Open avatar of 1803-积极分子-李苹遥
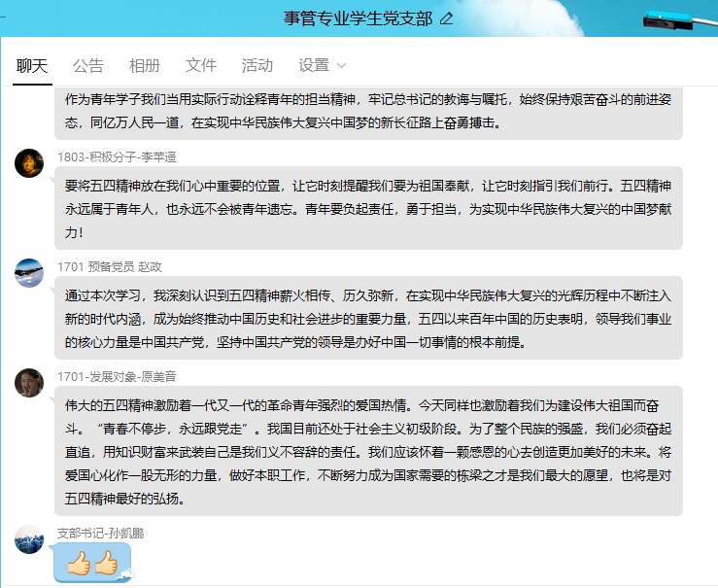This screenshot has height=588, width=718. [x=29, y=163]
